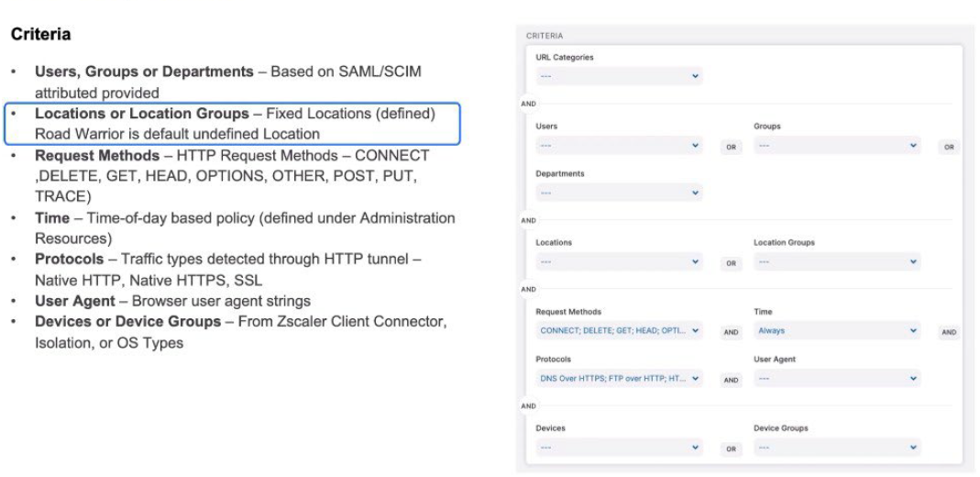The width and height of the screenshot is (980, 477).
Task: Click OR operator between Users and Groups
Action: tap(731, 148)
